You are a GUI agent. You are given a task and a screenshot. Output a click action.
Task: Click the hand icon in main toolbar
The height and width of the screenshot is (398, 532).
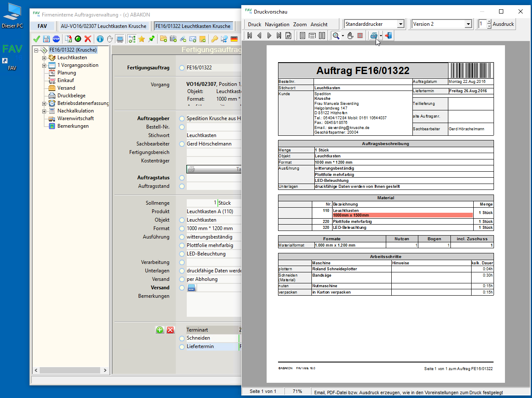tap(110, 39)
